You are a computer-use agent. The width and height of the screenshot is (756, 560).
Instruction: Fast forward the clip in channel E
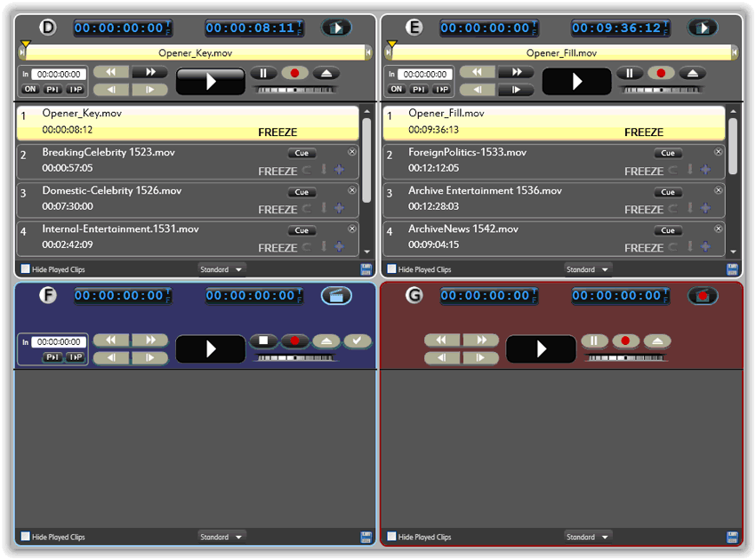[516, 72]
